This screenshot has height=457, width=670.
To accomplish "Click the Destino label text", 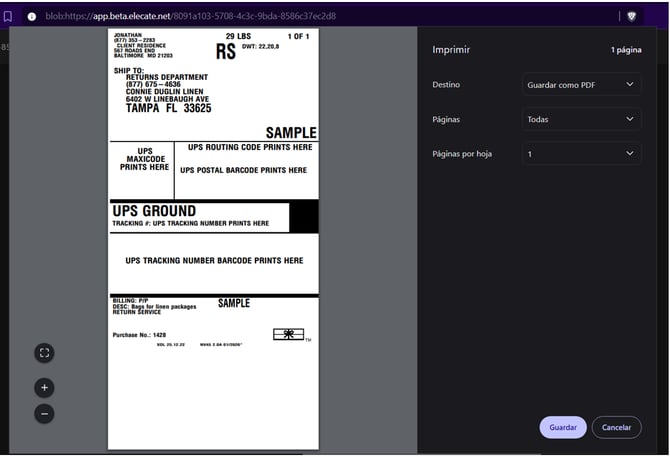I will pyautogui.click(x=447, y=85).
